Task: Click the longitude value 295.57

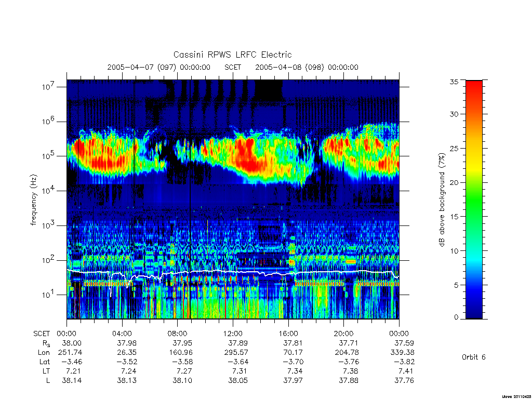Action: click(x=236, y=353)
